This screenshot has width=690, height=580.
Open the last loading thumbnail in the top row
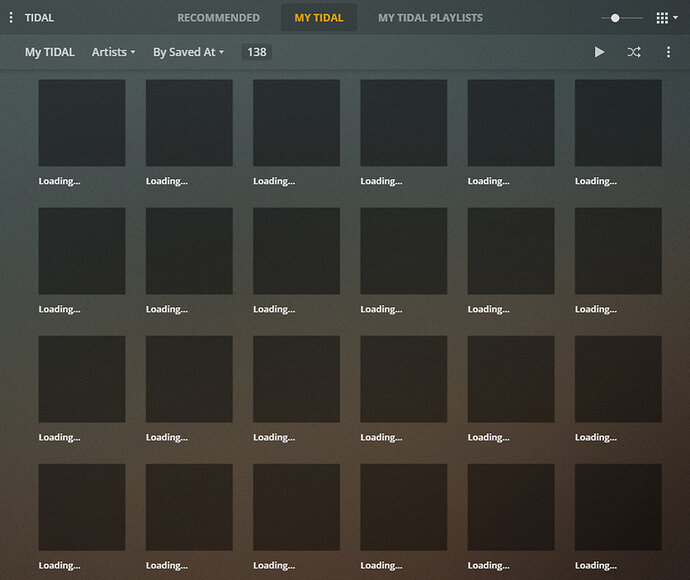coord(618,123)
